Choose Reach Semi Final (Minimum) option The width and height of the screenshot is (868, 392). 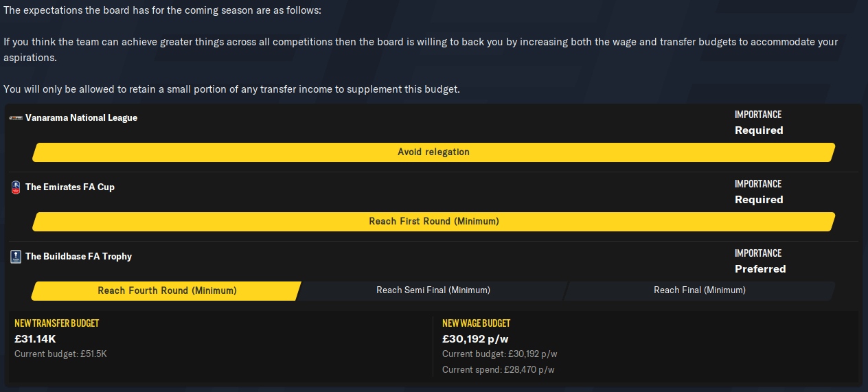point(433,291)
